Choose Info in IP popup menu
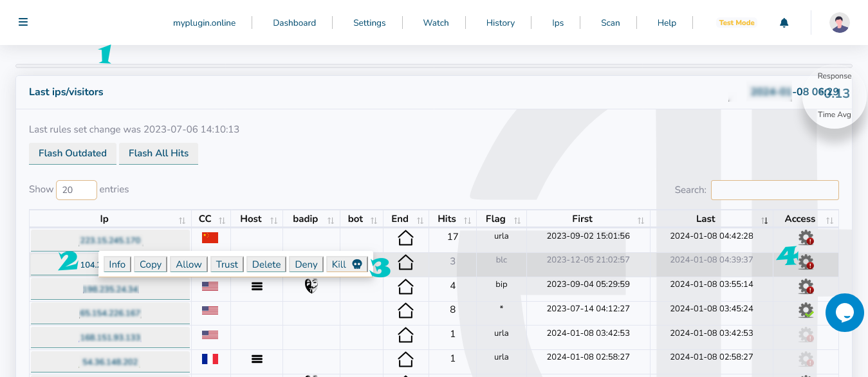This screenshot has width=868, height=377. [x=117, y=264]
